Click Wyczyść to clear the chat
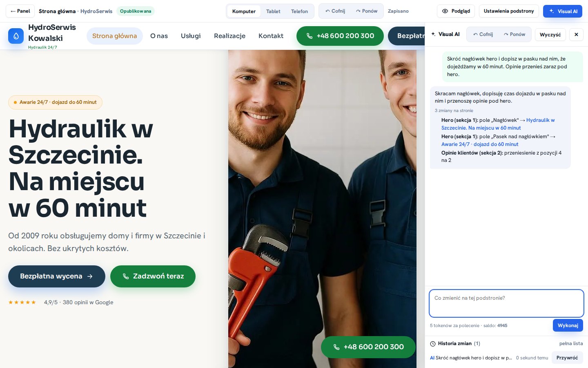Viewport: 588px width, 368px height. tap(550, 34)
